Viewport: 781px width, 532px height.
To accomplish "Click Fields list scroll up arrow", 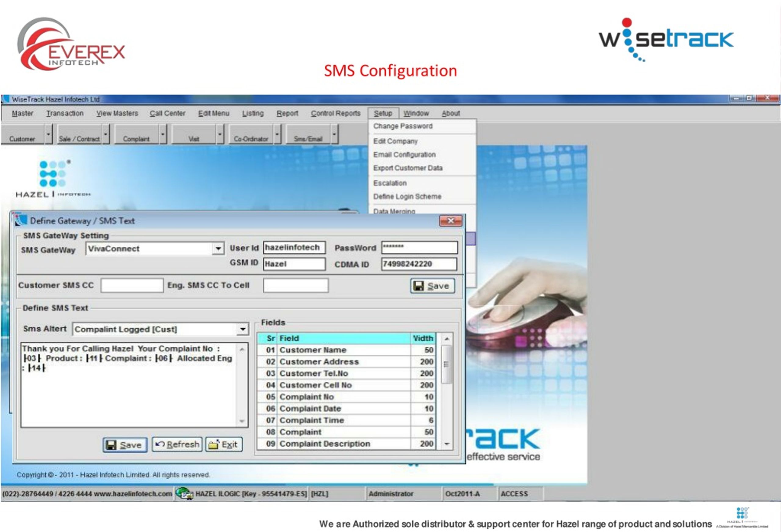I will [x=447, y=339].
